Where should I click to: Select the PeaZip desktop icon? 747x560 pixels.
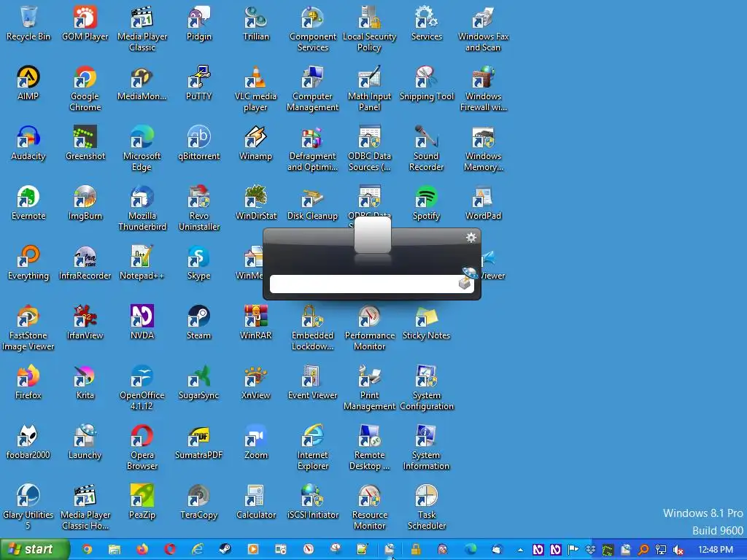(142, 502)
